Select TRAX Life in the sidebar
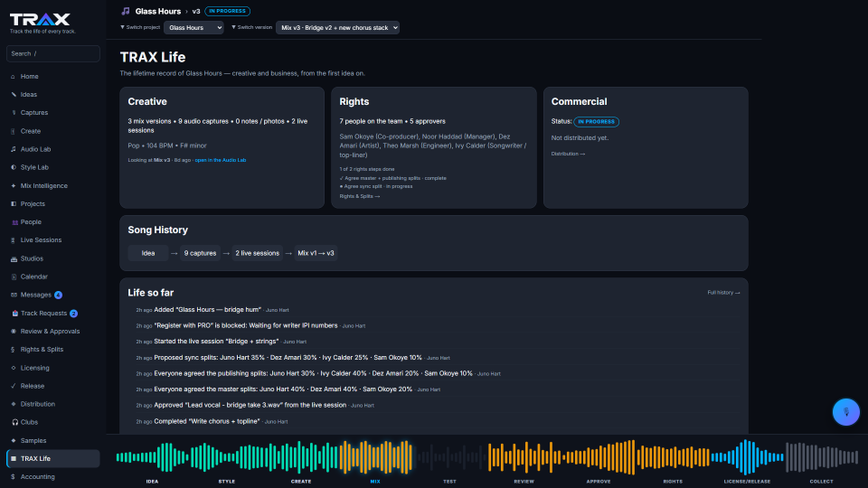The width and height of the screenshot is (868, 488). 53,459
